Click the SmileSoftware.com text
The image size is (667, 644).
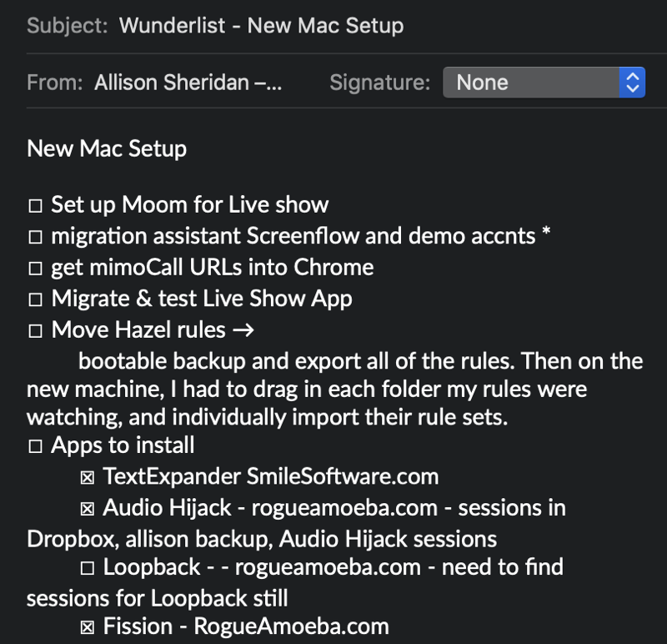click(342, 477)
